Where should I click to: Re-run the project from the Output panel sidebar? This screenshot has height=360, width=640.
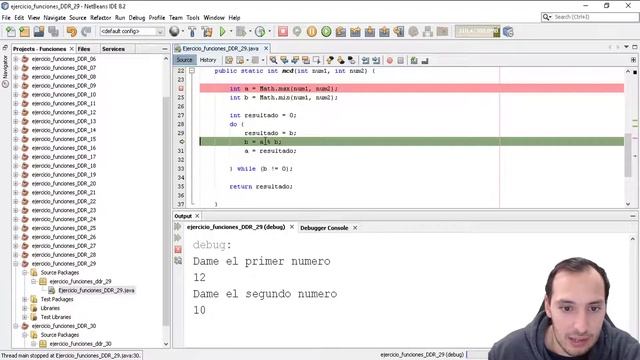(178, 226)
